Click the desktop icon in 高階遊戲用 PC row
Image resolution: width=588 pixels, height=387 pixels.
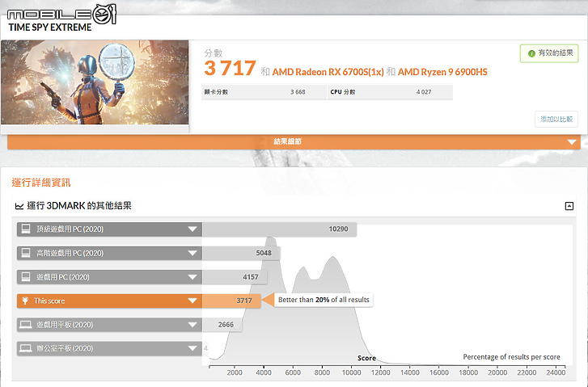point(26,253)
